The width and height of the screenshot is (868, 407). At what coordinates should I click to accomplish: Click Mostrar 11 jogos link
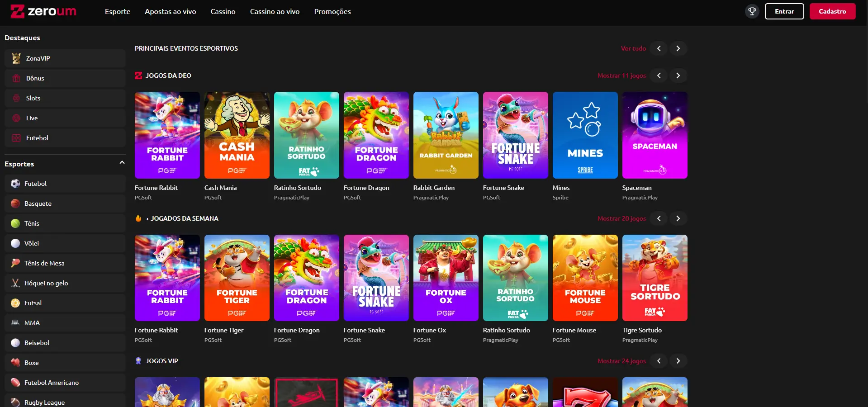coord(621,76)
